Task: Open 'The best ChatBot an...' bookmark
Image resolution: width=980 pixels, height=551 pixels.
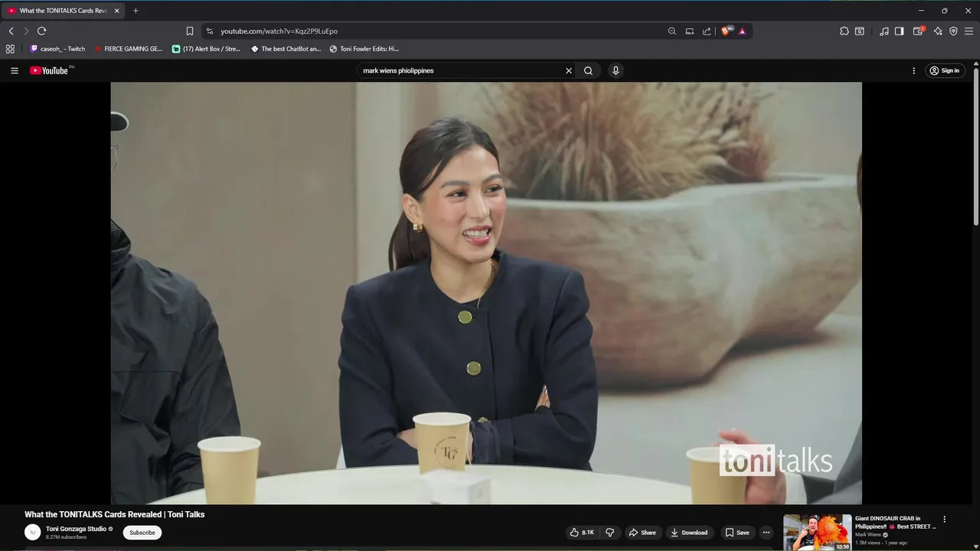Action: click(x=286, y=49)
